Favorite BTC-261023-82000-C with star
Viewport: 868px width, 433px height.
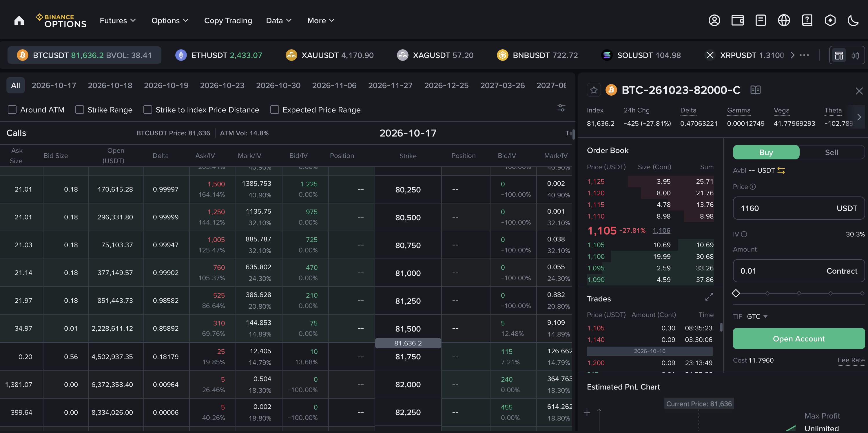pyautogui.click(x=594, y=90)
